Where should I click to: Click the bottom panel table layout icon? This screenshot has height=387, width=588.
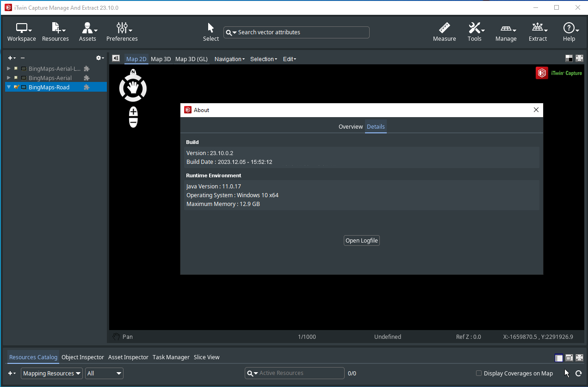(x=559, y=358)
